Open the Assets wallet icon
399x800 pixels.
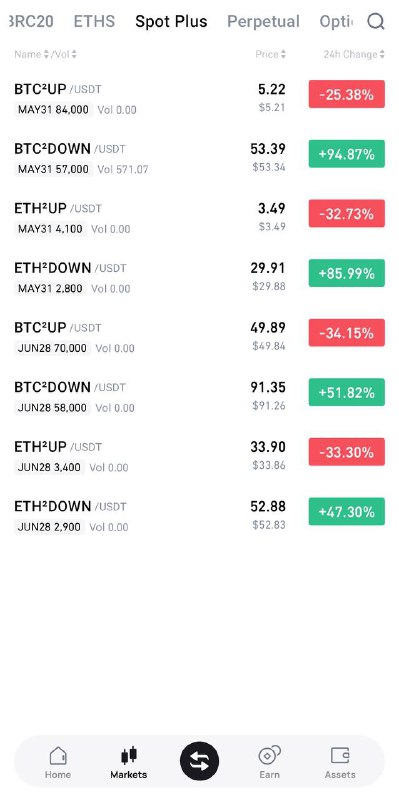point(340,755)
